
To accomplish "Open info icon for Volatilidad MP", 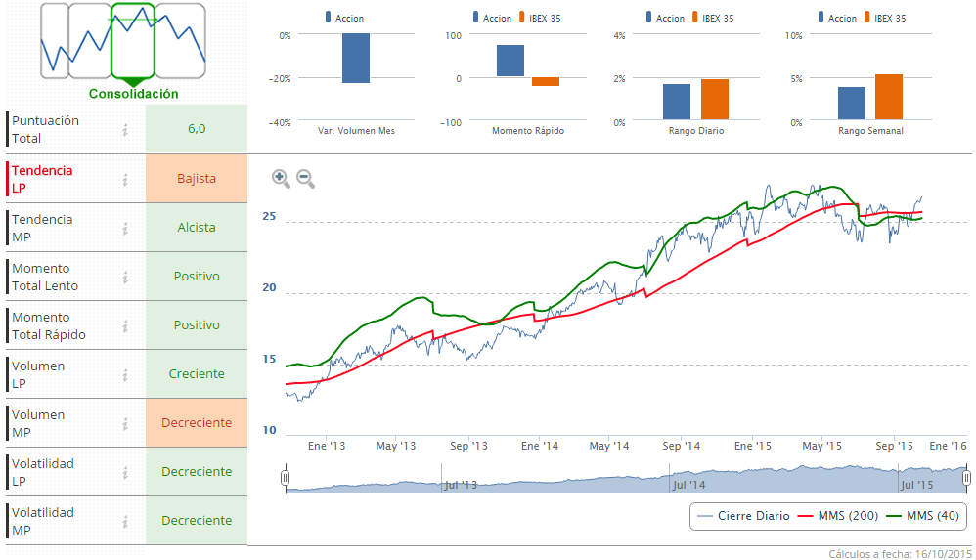I will [125, 521].
